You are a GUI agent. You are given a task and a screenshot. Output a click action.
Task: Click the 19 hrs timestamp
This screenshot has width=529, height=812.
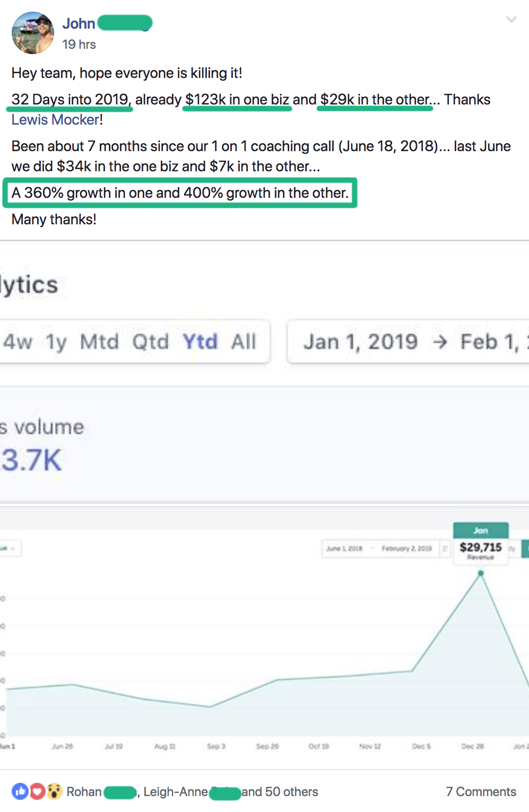(79, 45)
